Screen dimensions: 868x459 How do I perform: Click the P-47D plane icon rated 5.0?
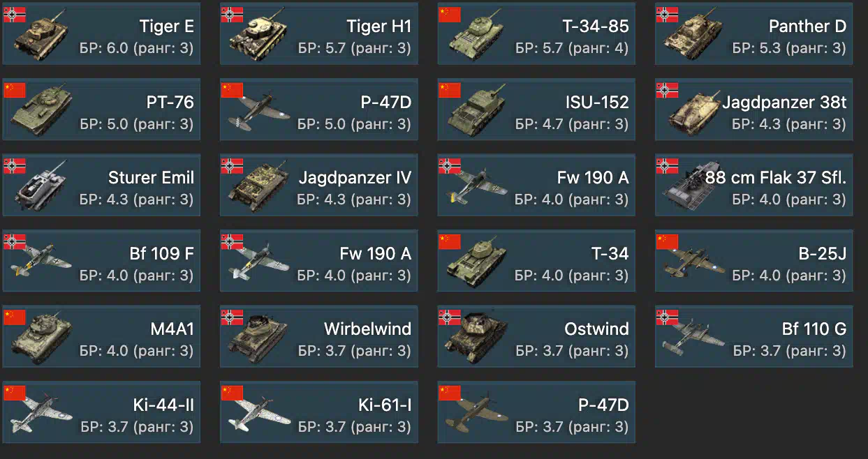click(257, 112)
